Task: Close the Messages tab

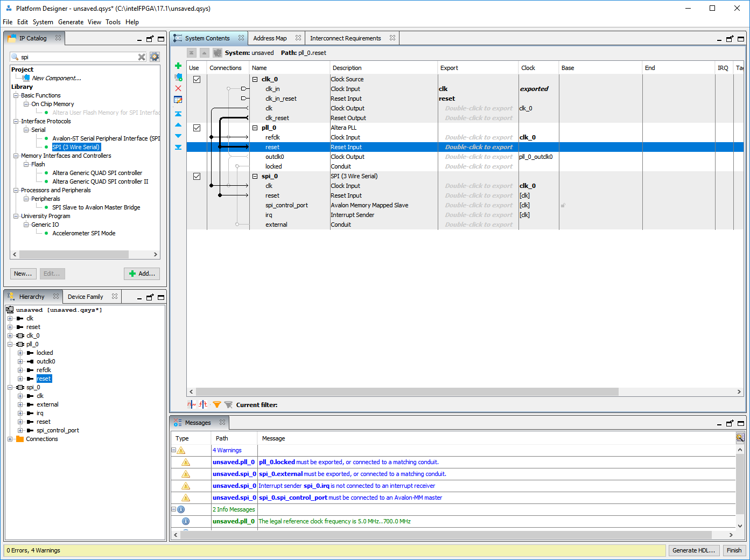Action: pos(222,422)
